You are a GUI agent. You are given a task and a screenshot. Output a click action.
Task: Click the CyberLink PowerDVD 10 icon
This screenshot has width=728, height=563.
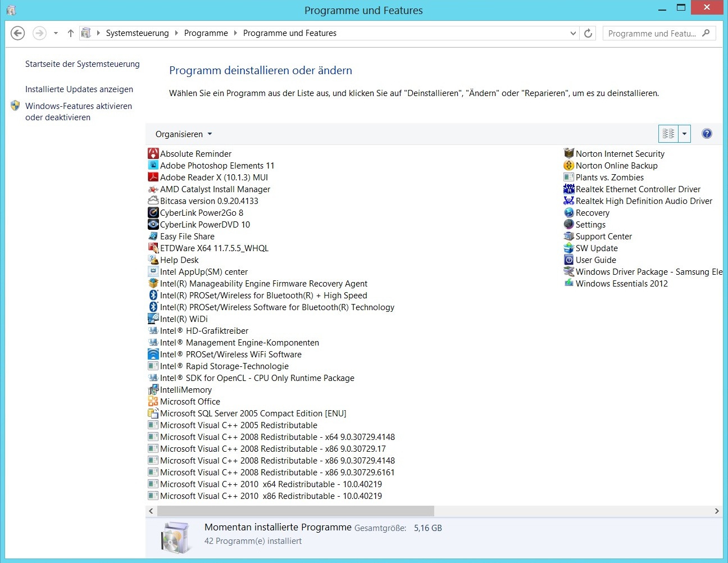(153, 224)
